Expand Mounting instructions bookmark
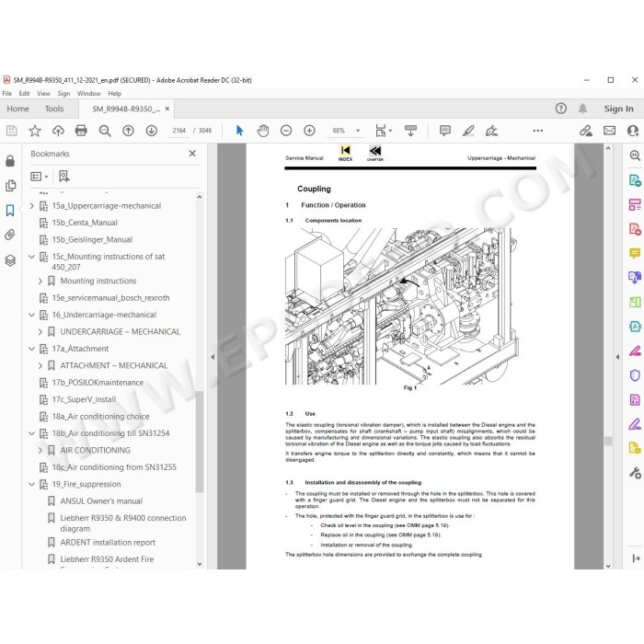 pyautogui.click(x=40, y=281)
